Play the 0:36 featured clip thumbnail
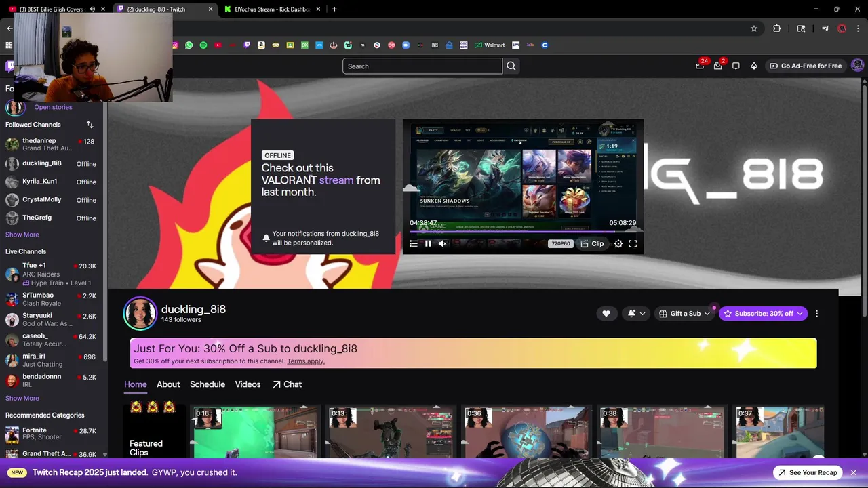 [526, 432]
